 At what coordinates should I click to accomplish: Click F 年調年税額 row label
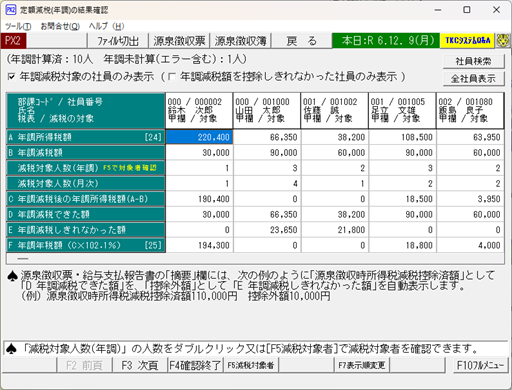(x=86, y=245)
